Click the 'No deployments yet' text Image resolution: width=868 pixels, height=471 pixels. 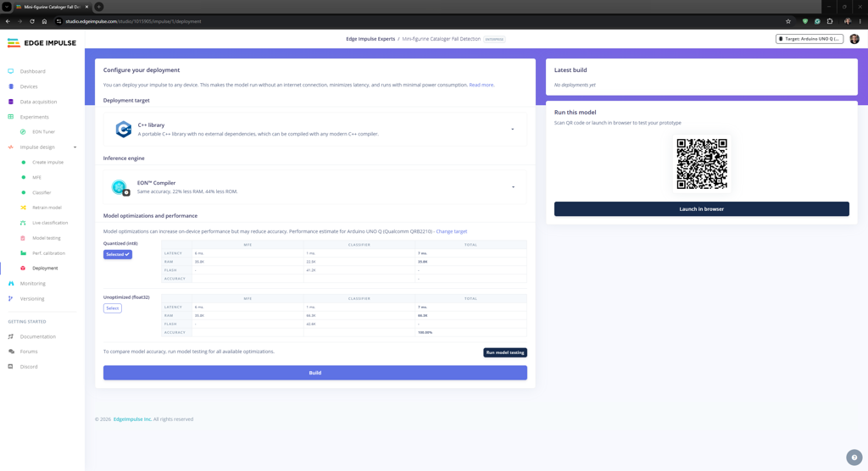[575, 85]
